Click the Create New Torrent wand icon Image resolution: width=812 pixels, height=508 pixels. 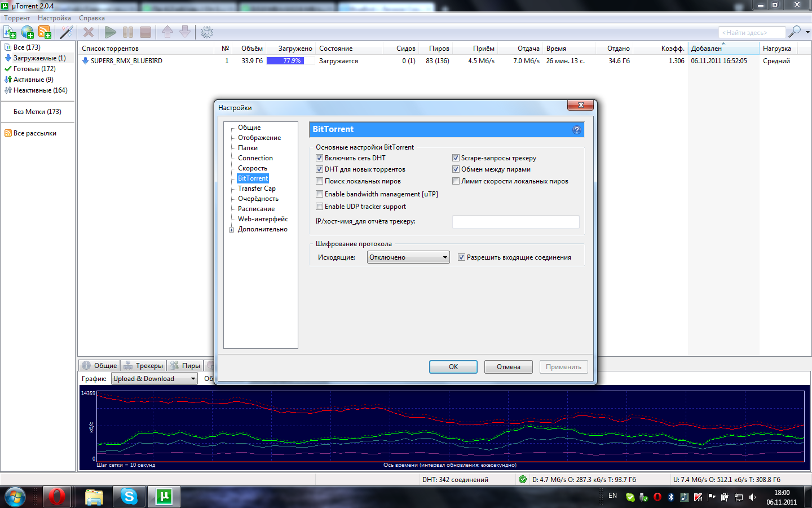[x=67, y=32]
